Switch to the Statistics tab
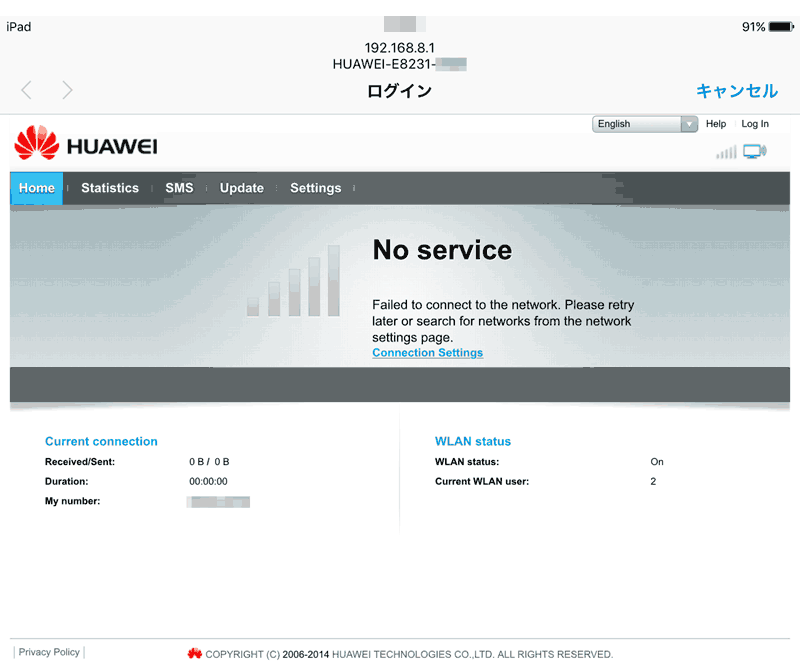Image resolution: width=800 pixels, height=665 pixels. pyautogui.click(x=110, y=188)
